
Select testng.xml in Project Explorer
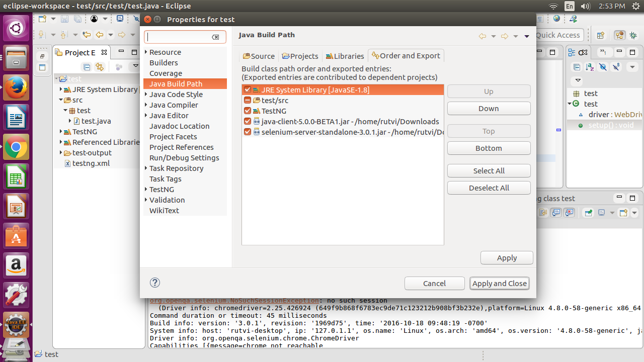(91, 163)
